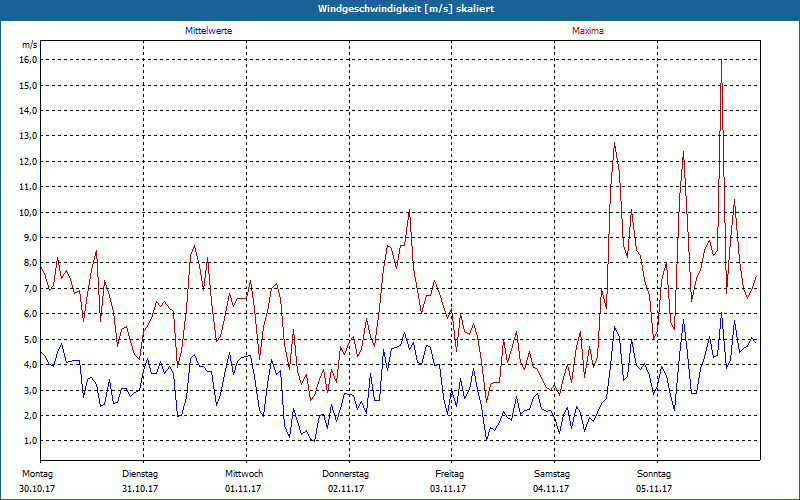
Task: Click the date 04.11.17
Action: click(551, 489)
